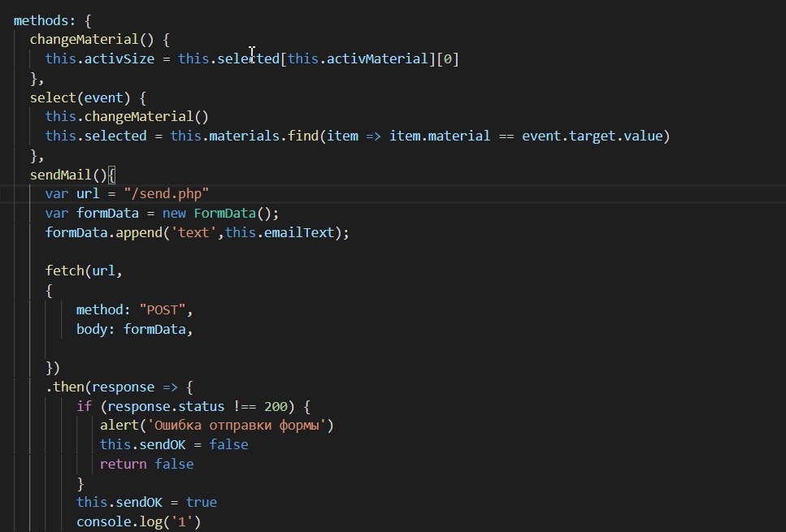Screen dimensions: 786x532
Task: Click the highlighted brace after sendMail()
Action: [111, 175]
